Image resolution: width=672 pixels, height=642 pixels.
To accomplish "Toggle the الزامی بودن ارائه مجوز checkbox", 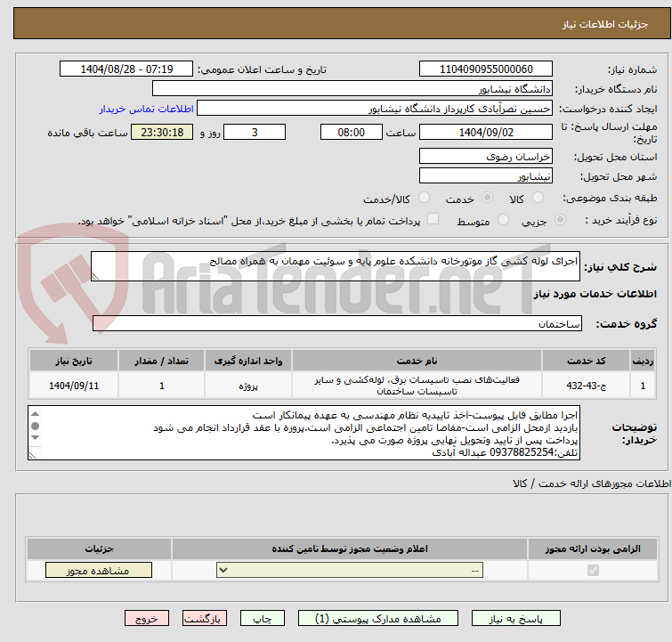I will [593, 571].
